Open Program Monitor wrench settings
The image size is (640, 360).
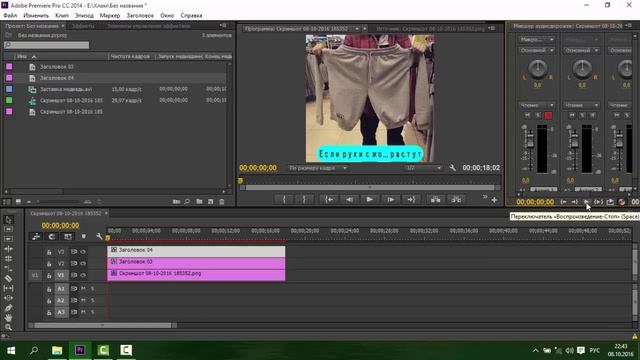(x=452, y=168)
